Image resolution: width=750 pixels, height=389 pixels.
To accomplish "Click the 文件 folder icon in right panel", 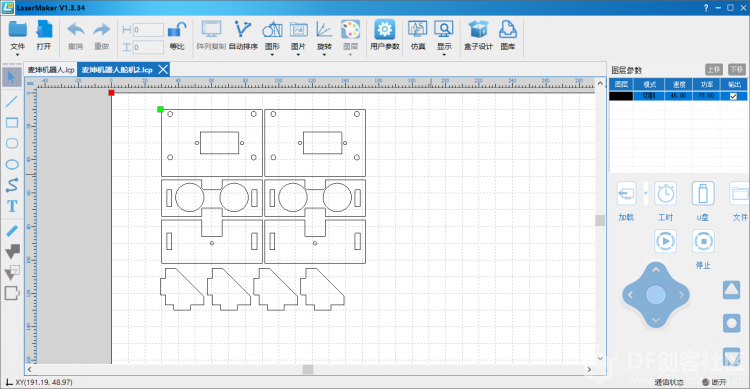I will [739, 194].
